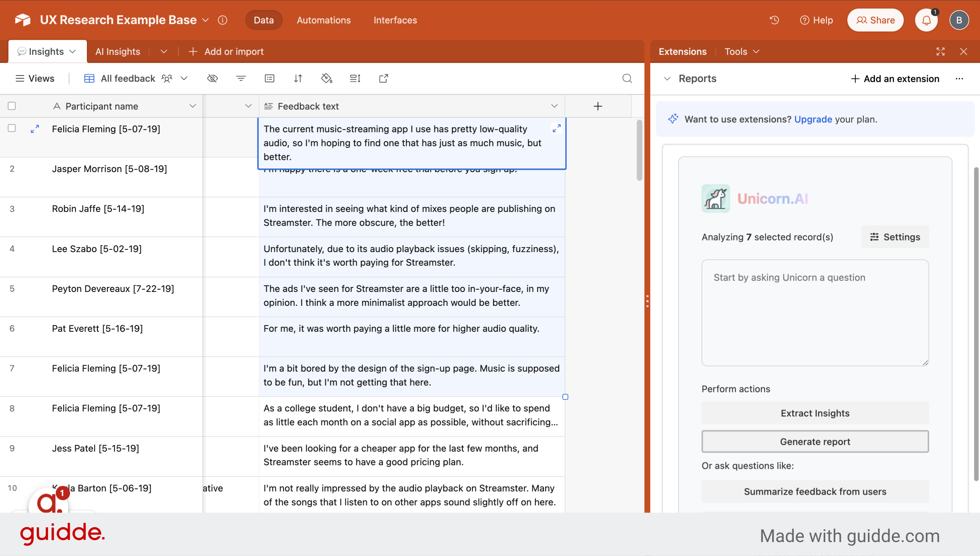Click sparkle icon in upgrade banner
This screenshot has width=980, height=556.
click(x=673, y=119)
